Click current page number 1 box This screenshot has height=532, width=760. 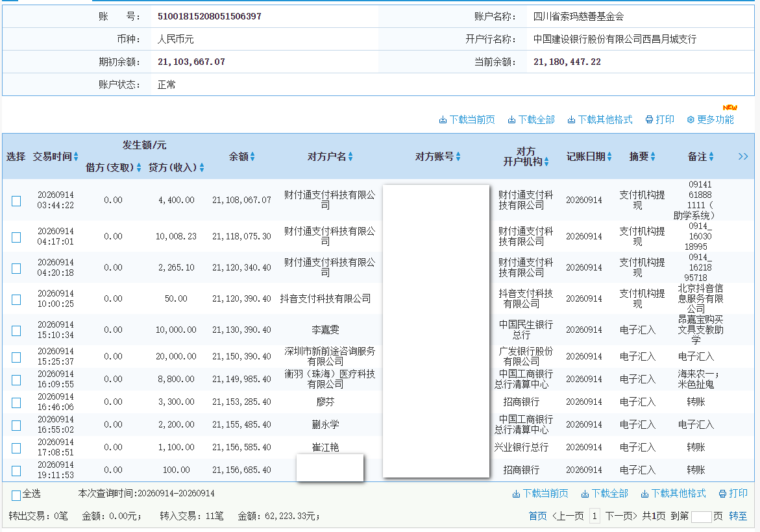(595, 516)
